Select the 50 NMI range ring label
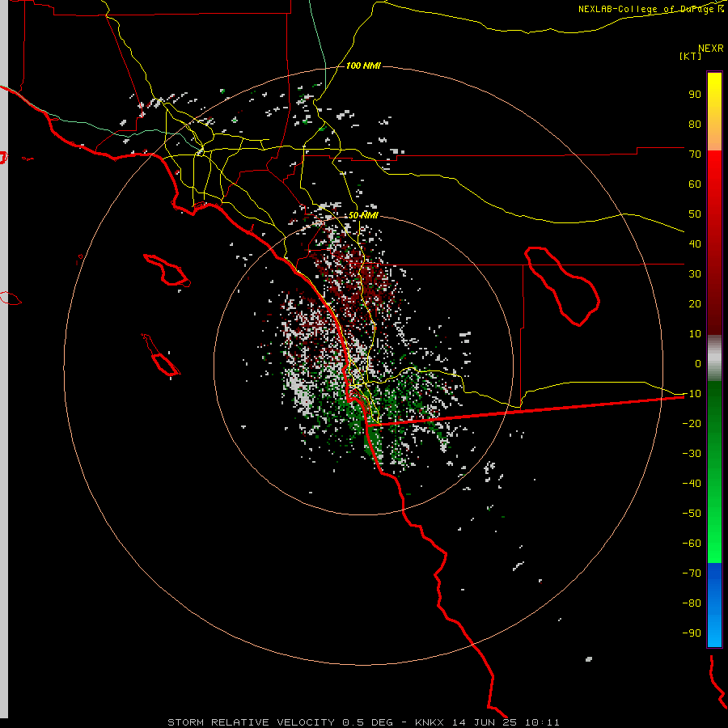This screenshot has height=728, width=728. [363, 215]
